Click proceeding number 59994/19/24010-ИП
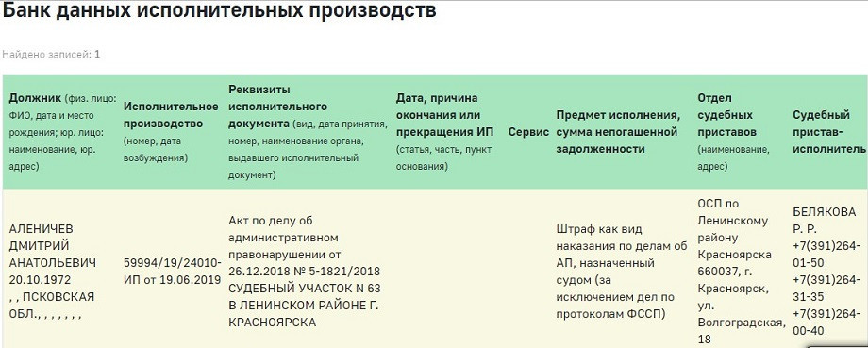 (x=173, y=271)
